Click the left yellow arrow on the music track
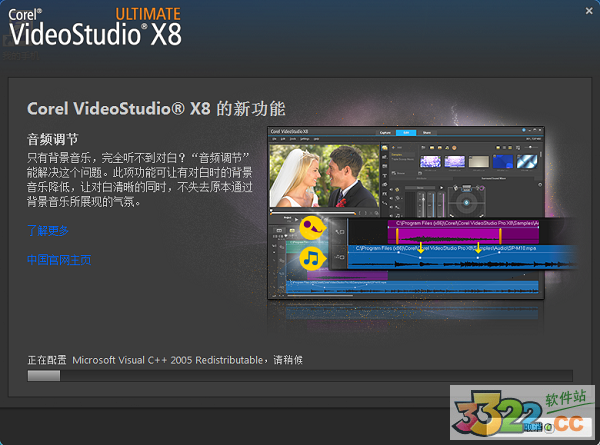The image size is (600, 445). click(x=421, y=246)
